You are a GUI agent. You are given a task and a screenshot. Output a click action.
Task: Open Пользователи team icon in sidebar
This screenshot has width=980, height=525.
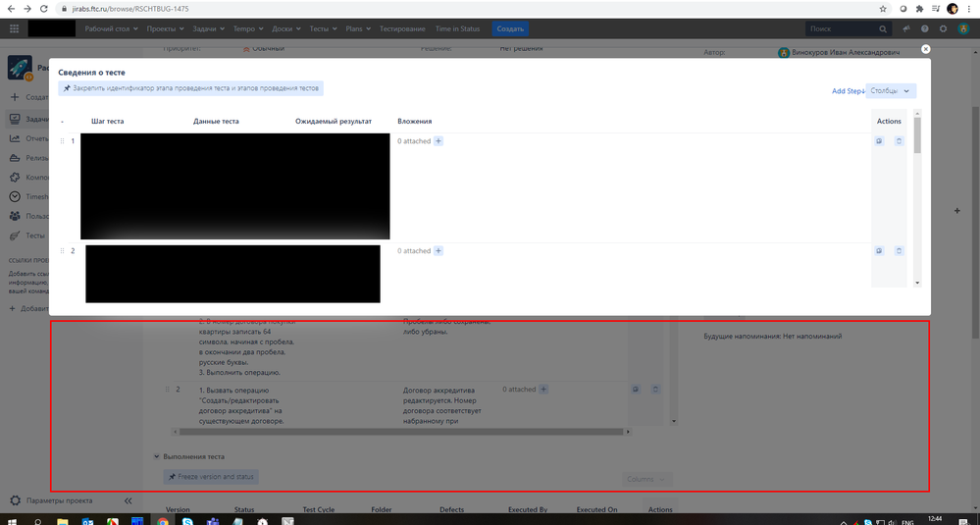15,216
